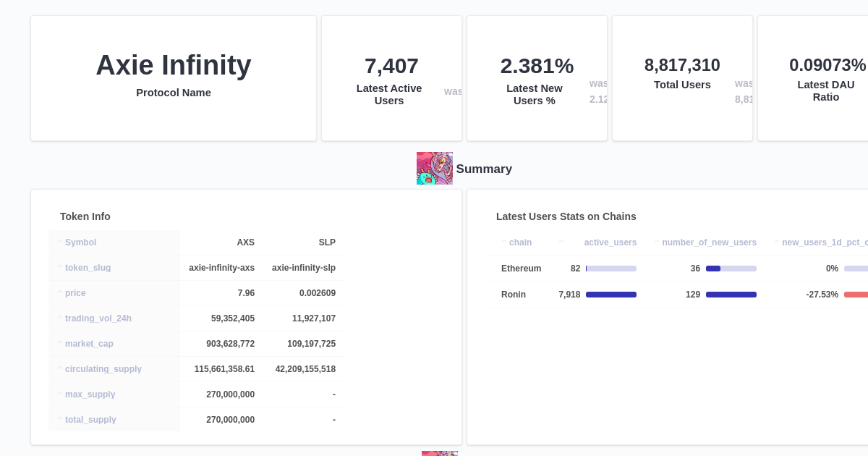This screenshot has width=868, height=456.
Task: Expand the new_users_1d_pct column via its chevron
Action: 778,242
